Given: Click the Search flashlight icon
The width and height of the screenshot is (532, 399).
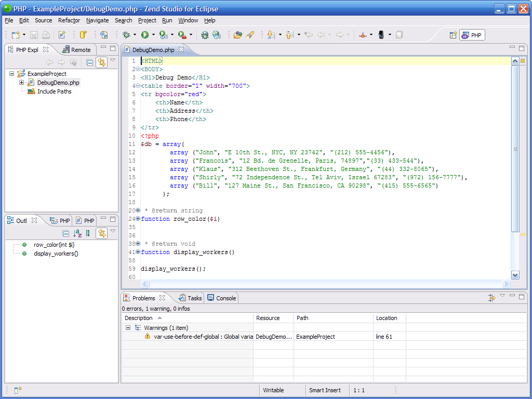Looking at the screenshot, I should pyautogui.click(x=250, y=35).
